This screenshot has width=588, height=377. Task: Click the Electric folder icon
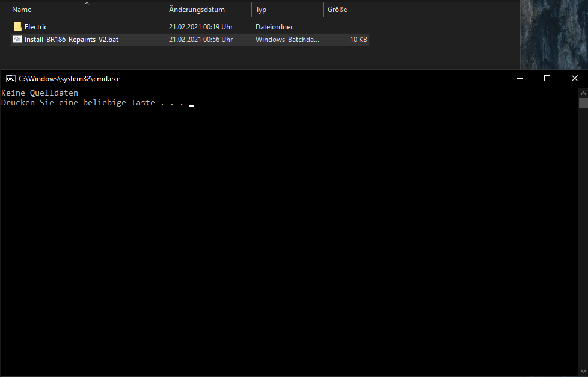pos(17,27)
